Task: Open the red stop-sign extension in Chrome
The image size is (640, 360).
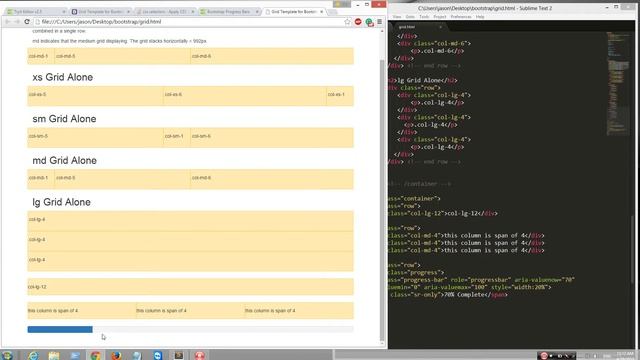Action: pos(358,22)
